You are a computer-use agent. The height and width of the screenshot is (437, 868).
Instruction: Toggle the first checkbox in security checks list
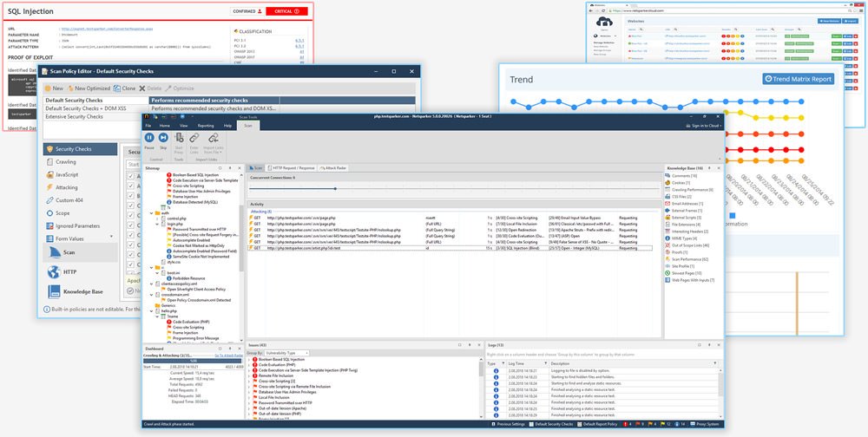click(x=131, y=177)
